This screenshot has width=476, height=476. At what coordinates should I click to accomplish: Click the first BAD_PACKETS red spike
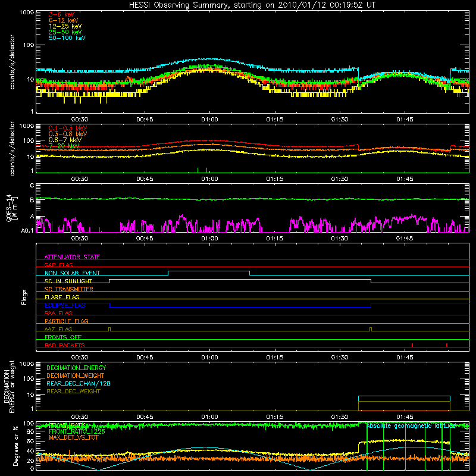(x=412, y=345)
